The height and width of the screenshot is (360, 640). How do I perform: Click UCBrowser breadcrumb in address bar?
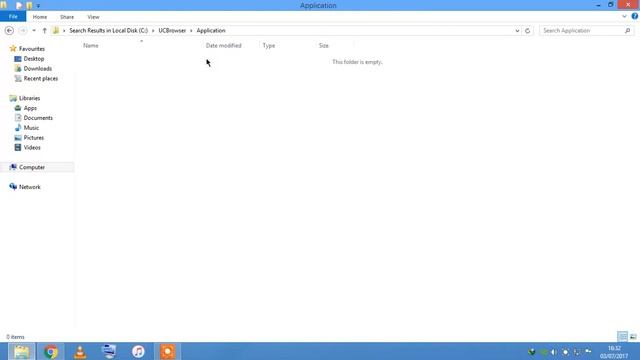click(172, 31)
